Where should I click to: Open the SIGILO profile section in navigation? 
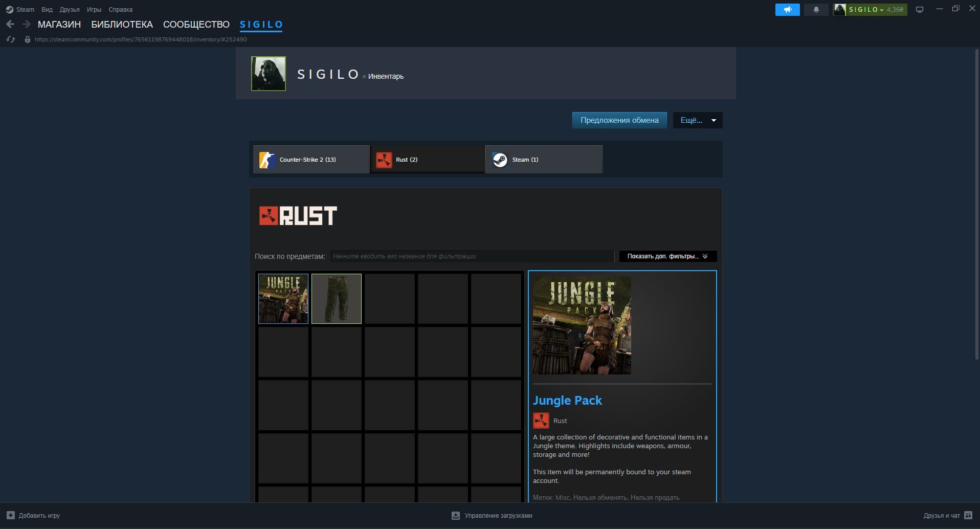point(261,25)
